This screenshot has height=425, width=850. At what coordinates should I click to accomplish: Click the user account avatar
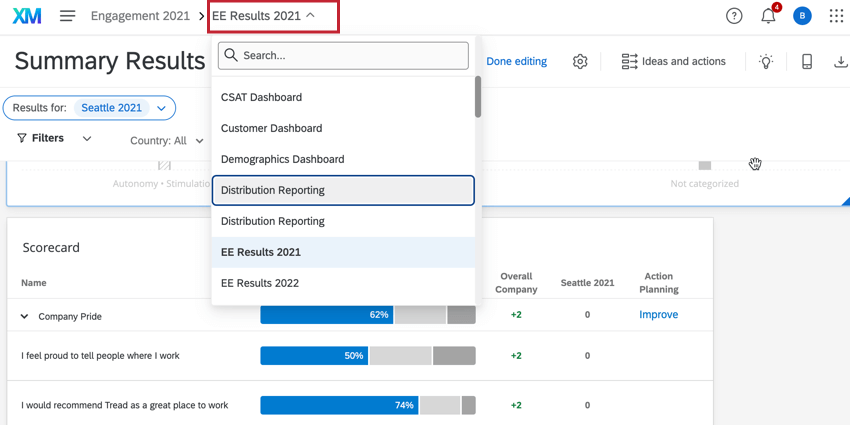pos(802,16)
